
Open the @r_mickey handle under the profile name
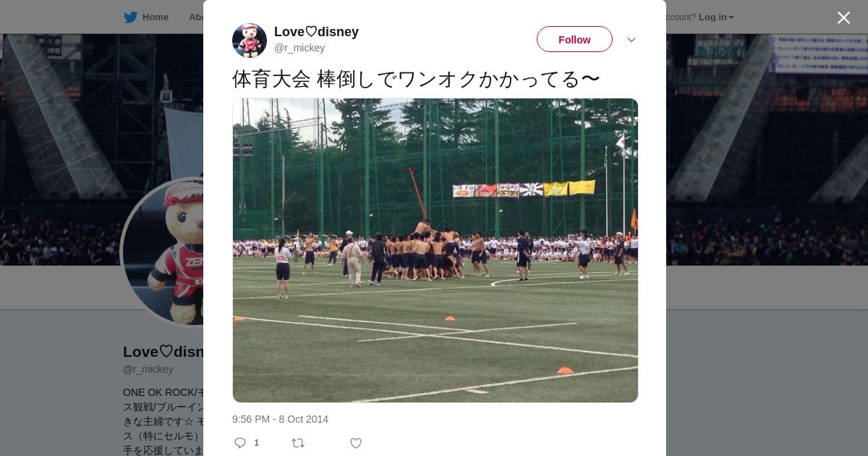[148, 369]
